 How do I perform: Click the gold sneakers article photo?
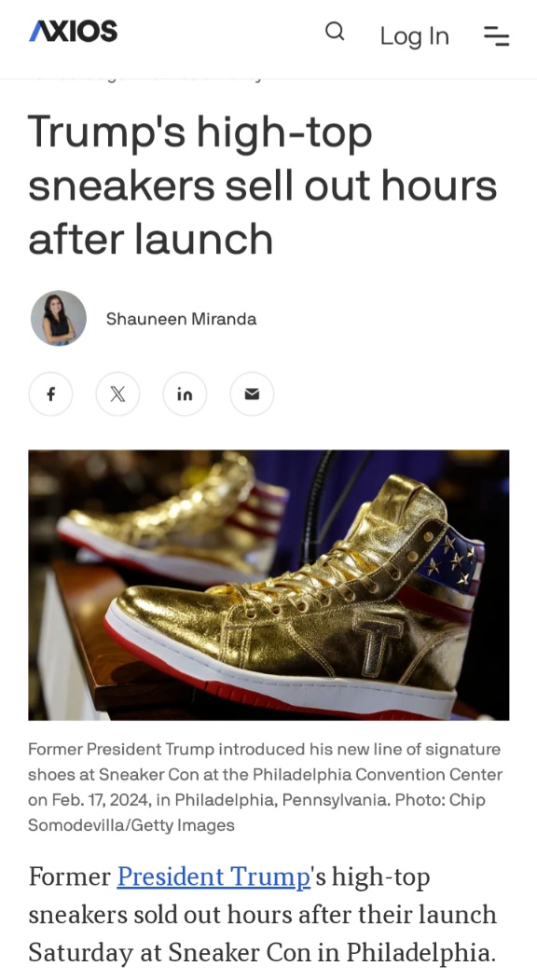(268, 585)
